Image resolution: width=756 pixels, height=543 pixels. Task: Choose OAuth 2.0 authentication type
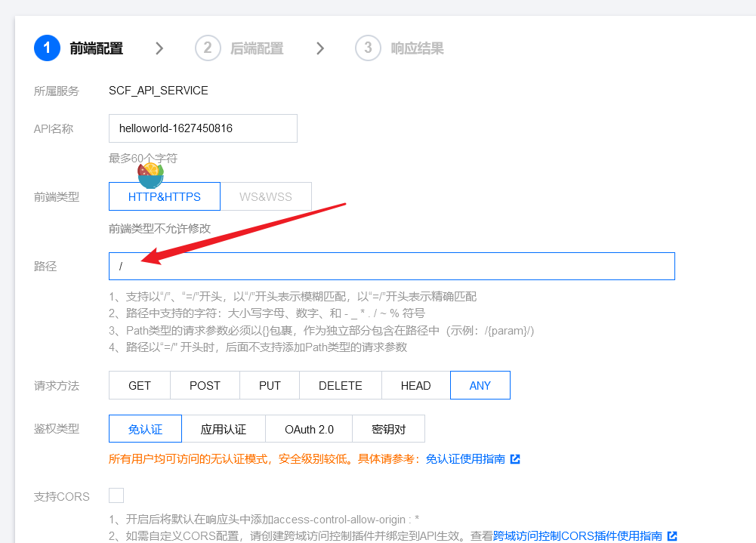(x=309, y=429)
